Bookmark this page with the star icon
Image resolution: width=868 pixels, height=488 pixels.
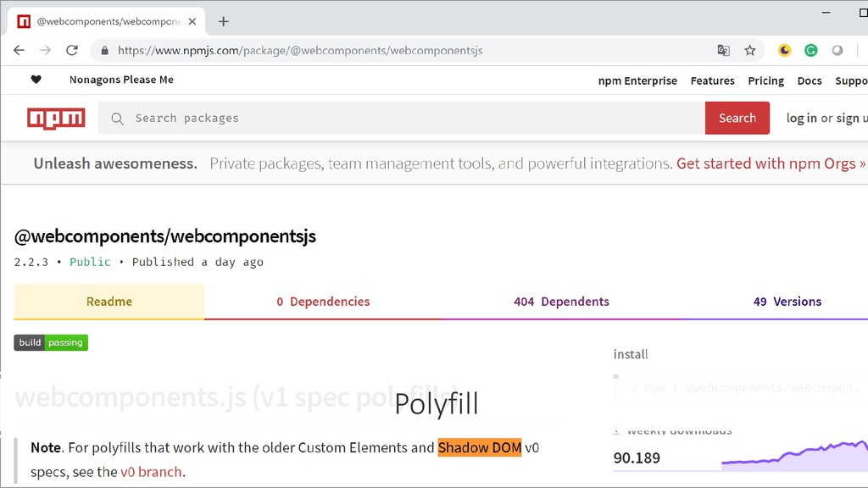pos(749,50)
